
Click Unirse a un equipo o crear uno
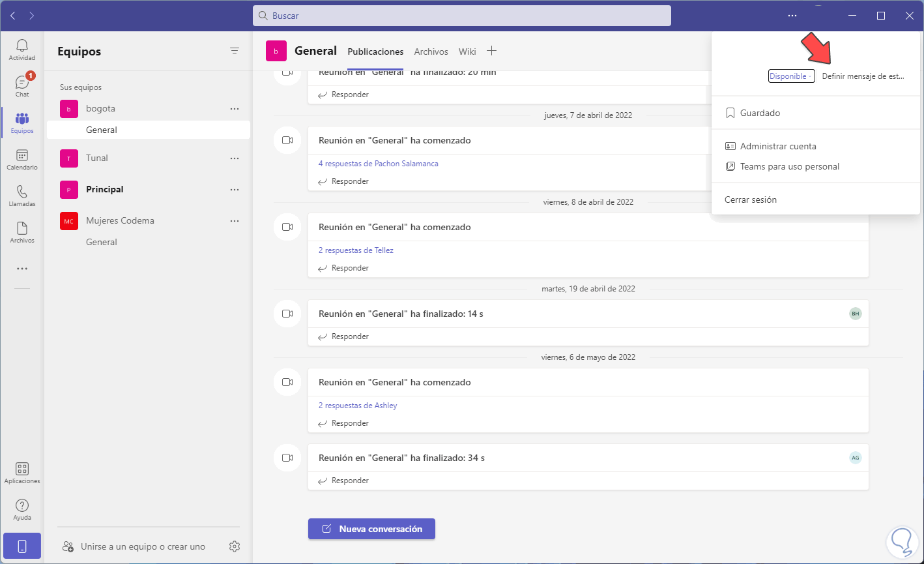134,546
